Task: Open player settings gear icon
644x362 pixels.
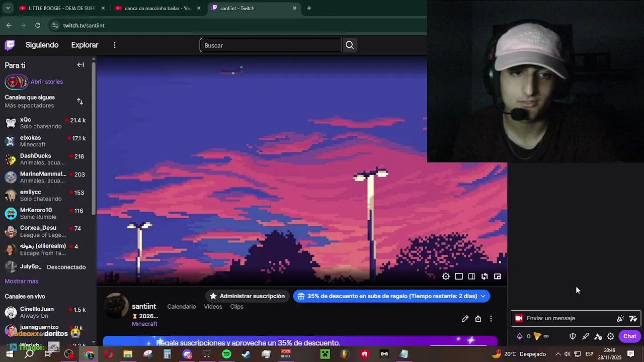Action: (x=446, y=277)
